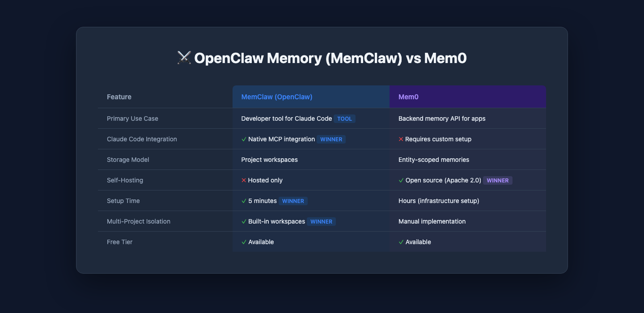Screen dimensions: 644x313
Task: Select the Mem0 column header
Action: point(408,97)
